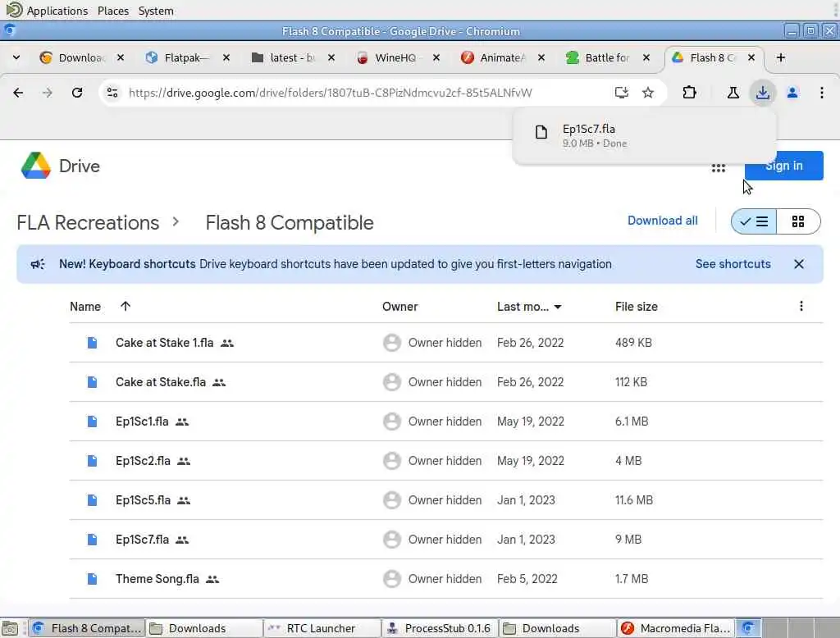The width and height of the screenshot is (840, 638).
Task: Click the shared icon next to Ep1Sc7.fla
Action: (x=182, y=540)
